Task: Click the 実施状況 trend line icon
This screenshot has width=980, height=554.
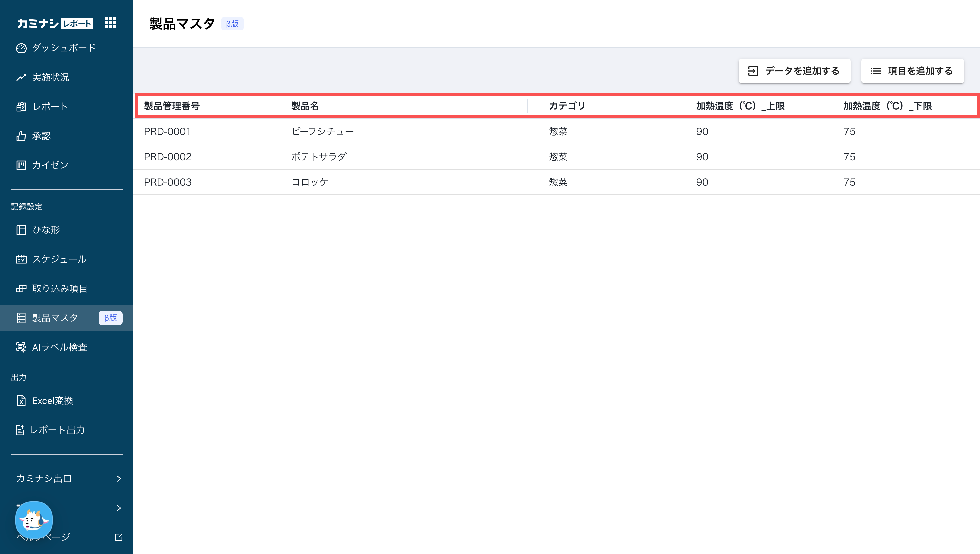Action: point(21,77)
